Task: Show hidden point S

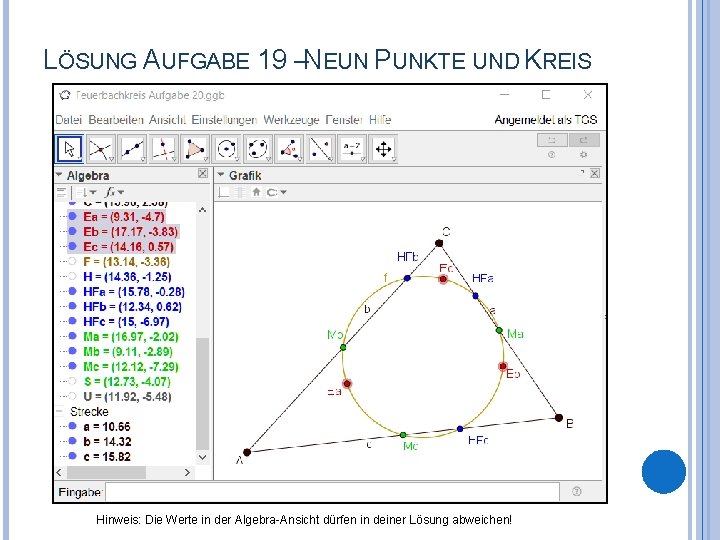Action: [x=72, y=381]
